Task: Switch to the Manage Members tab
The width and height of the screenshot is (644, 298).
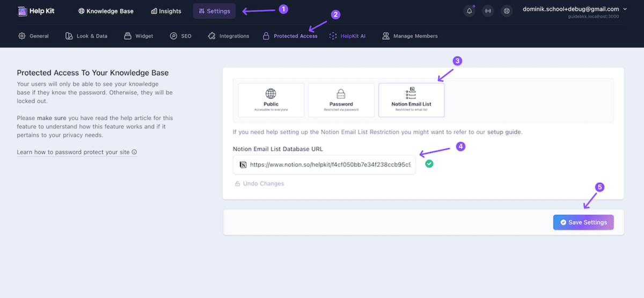Action: pos(410,36)
